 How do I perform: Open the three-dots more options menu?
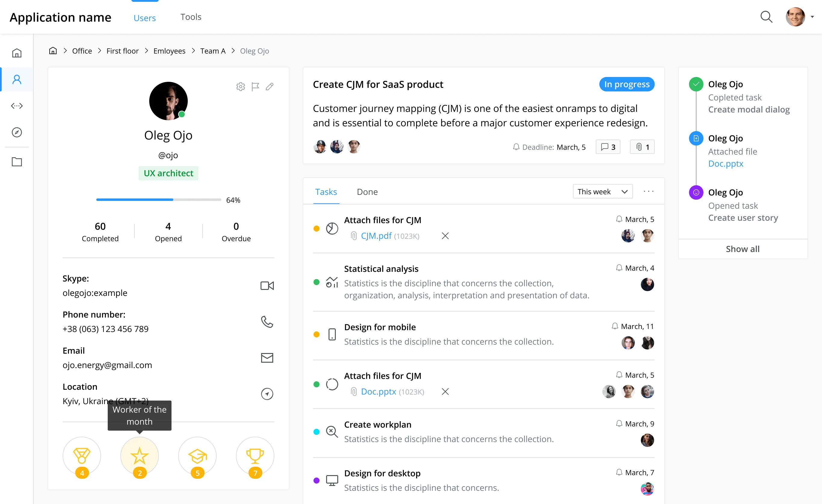coord(648,192)
